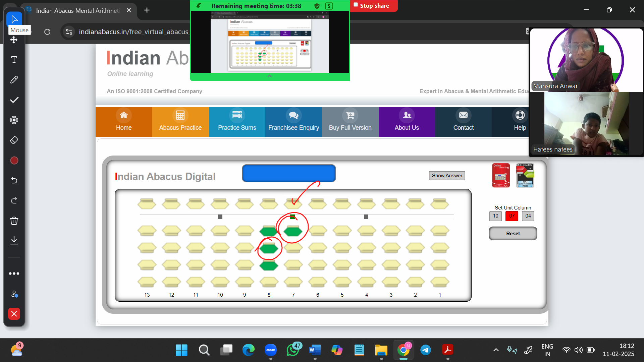Select the checkmark Stamp tool
The height and width of the screenshot is (362, 644).
click(x=14, y=100)
